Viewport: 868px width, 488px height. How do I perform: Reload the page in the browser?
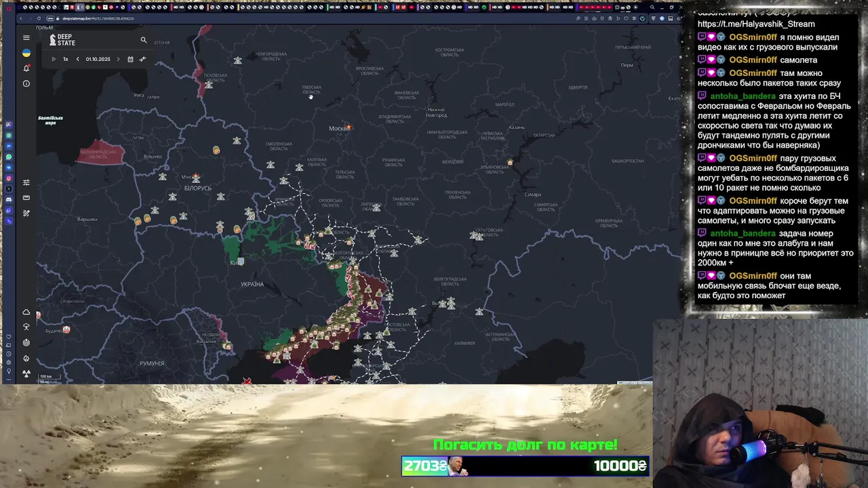coord(39,18)
